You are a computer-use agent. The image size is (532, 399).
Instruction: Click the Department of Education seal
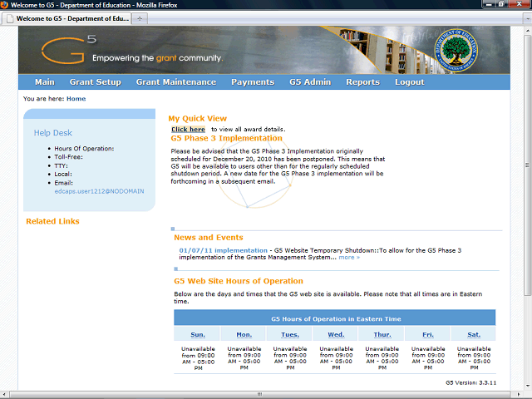tap(457, 50)
